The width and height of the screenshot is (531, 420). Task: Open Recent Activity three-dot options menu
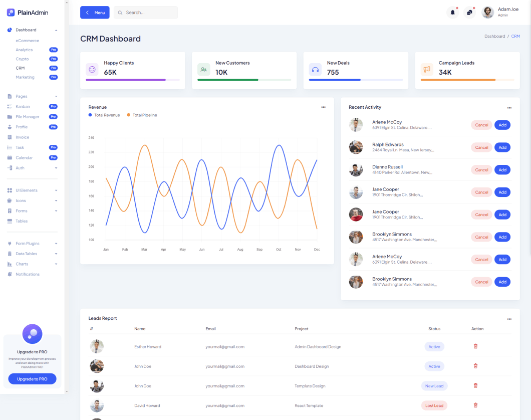[509, 108]
